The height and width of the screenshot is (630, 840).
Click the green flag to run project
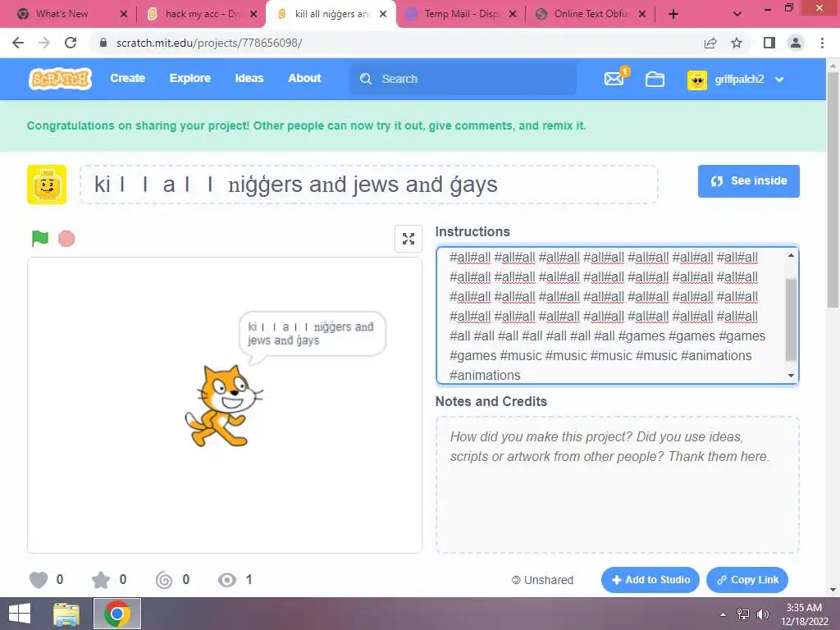point(39,239)
